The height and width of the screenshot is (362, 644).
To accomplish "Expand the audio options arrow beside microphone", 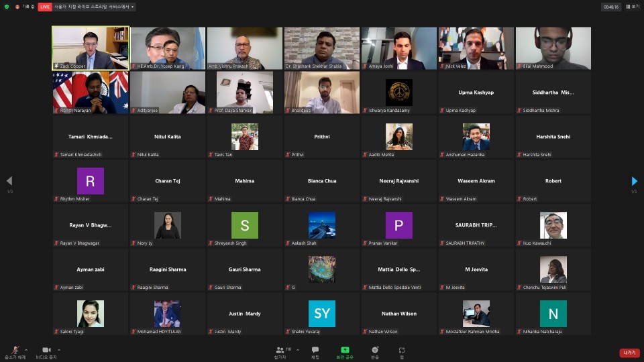I will [x=26, y=349].
